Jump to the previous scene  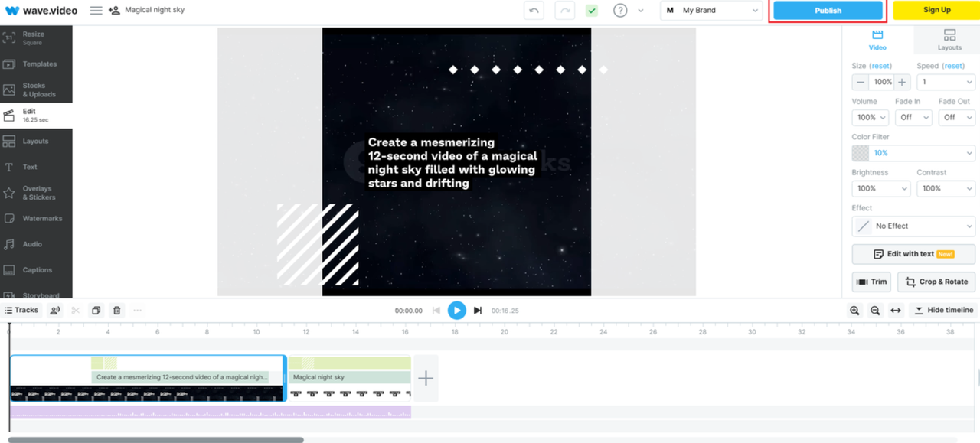tap(436, 310)
